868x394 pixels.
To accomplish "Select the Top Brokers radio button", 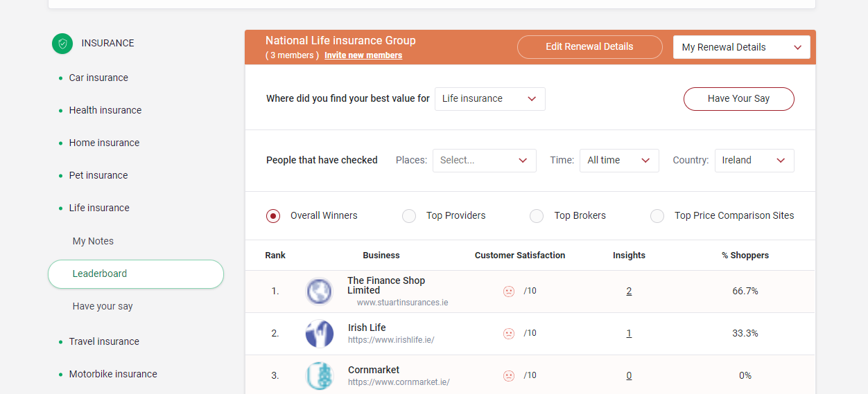I will [x=537, y=216].
